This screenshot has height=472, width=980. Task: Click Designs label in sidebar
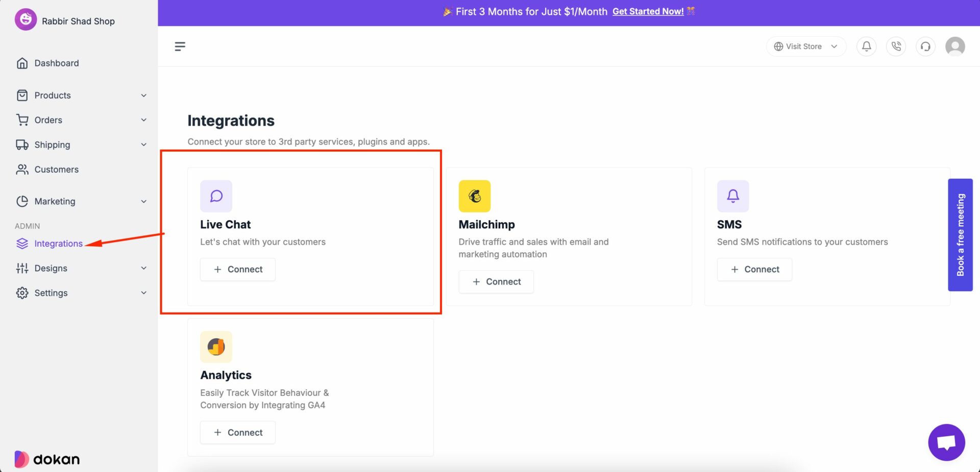point(51,268)
